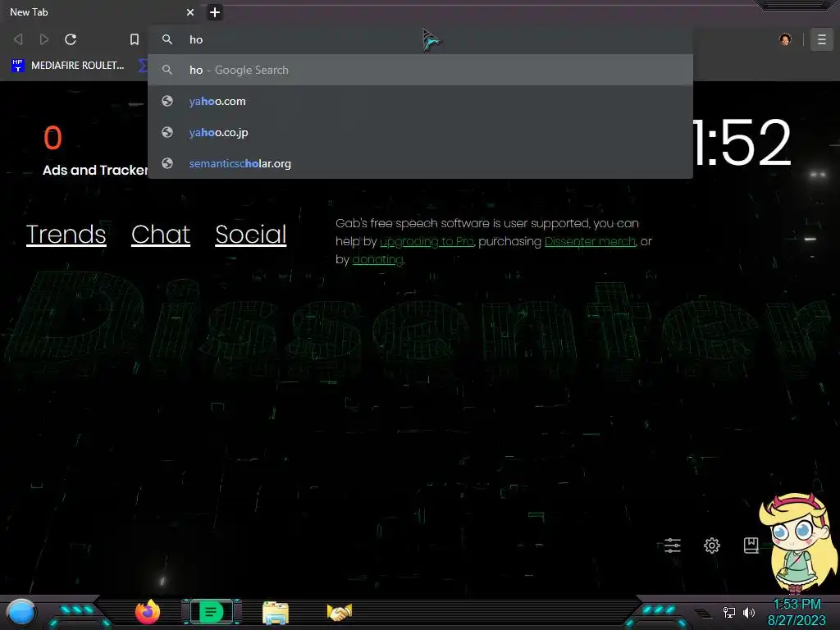Open MEDIAFIRE ROULET... bookmark
The width and height of the screenshot is (840, 630).
[x=67, y=66]
